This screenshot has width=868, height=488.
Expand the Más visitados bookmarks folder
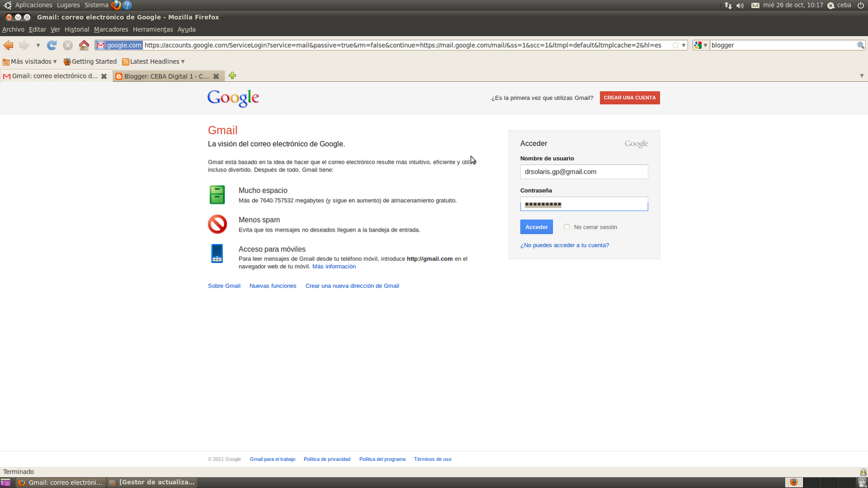30,61
